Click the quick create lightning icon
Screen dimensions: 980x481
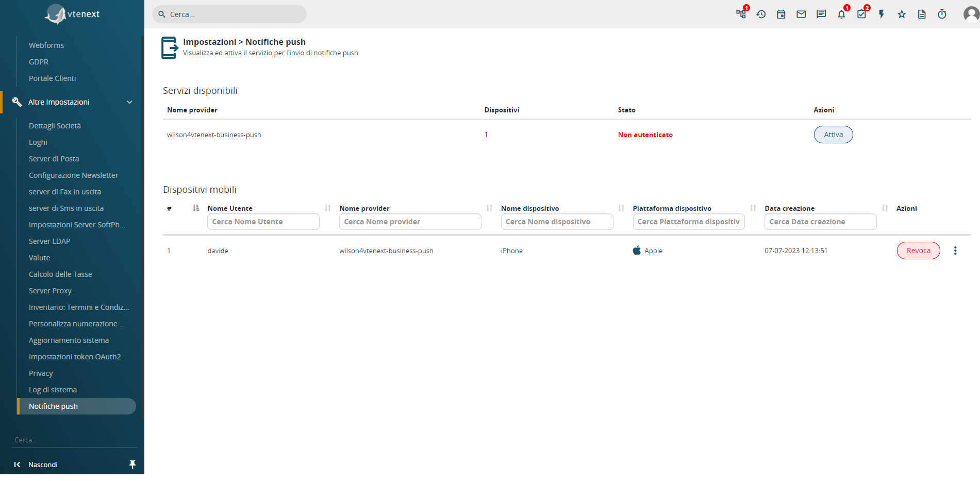pos(882,14)
